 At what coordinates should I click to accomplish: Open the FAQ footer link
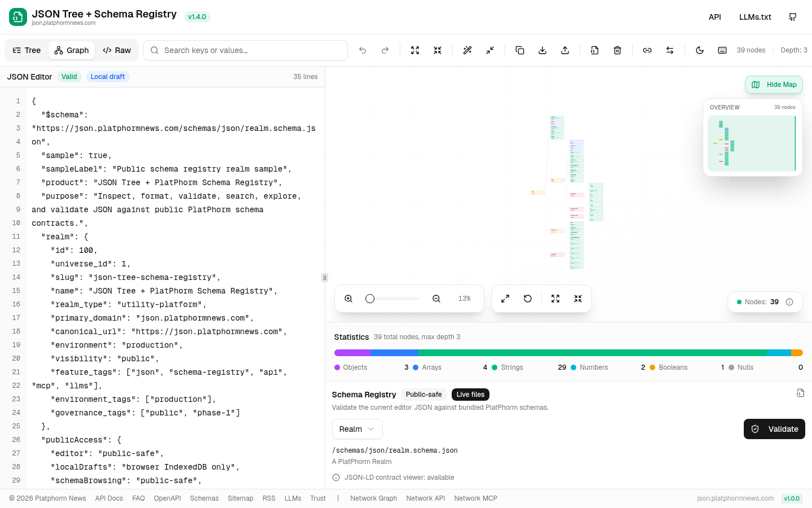(x=138, y=498)
